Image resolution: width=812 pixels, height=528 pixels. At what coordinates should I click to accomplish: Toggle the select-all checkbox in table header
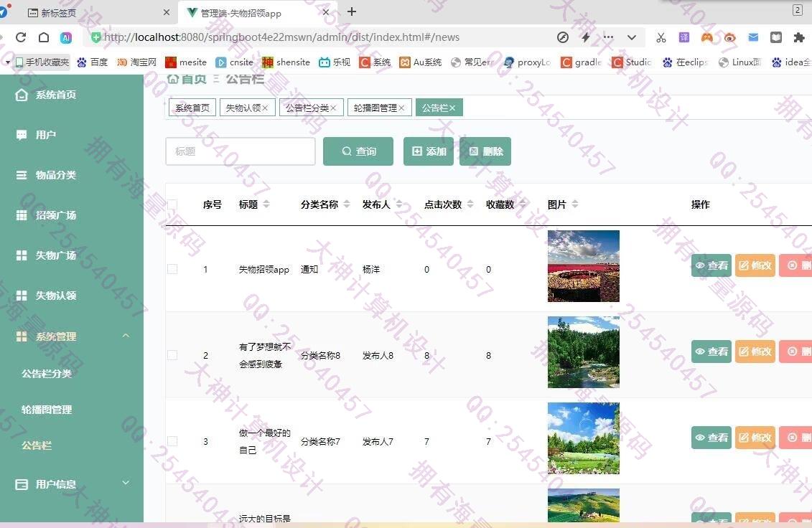pyautogui.click(x=172, y=204)
